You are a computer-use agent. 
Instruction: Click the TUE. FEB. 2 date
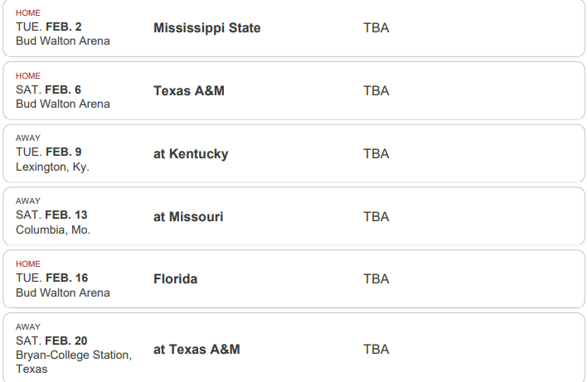(49, 27)
